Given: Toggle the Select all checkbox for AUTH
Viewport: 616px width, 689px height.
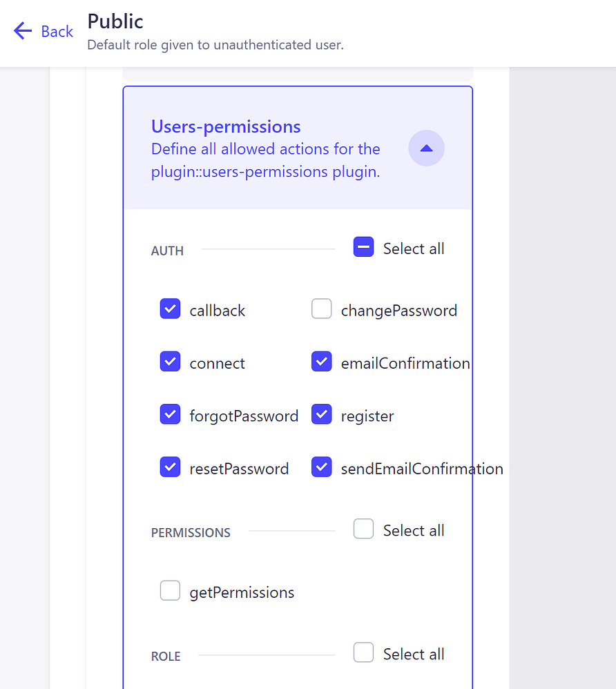Looking at the screenshot, I should 363,246.
